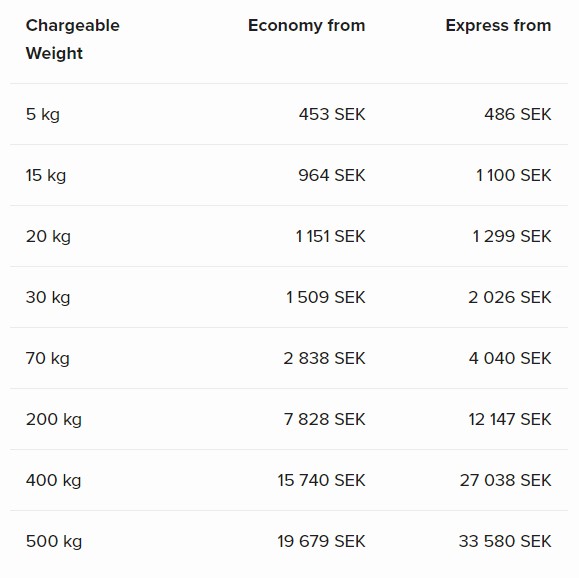The image size is (579, 578).
Task: Click the 453 SEK economy price
Action: pyautogui.click(x=332, y=114)
